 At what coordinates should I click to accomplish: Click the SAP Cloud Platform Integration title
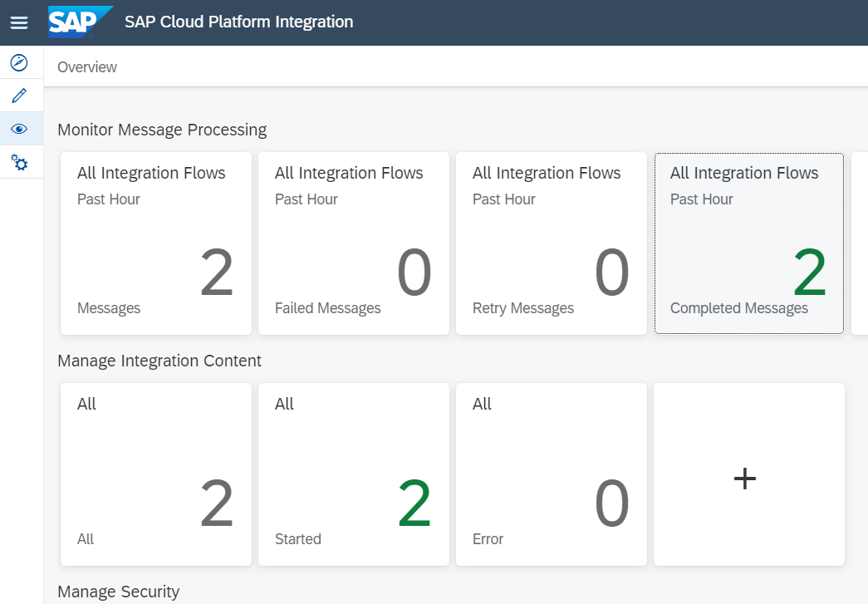pos(239,22)
